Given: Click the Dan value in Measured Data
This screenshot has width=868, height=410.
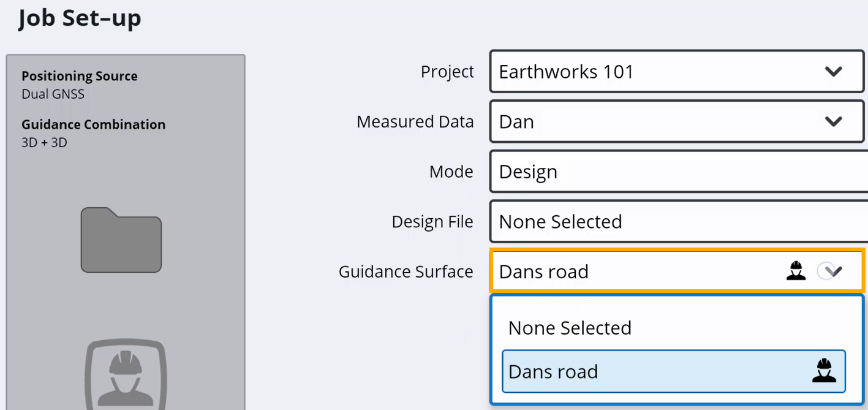Looking at the screenshot, I should [516, 121].
